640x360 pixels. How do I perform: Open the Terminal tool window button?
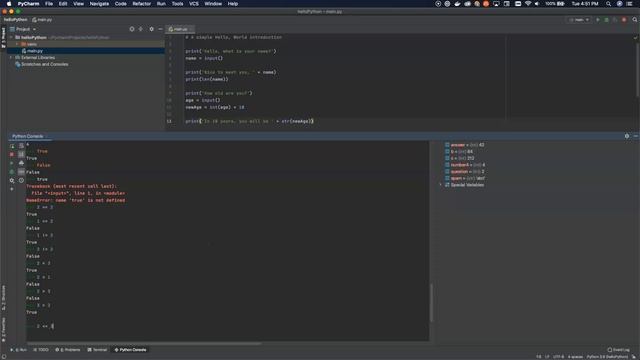click(97, 350)
